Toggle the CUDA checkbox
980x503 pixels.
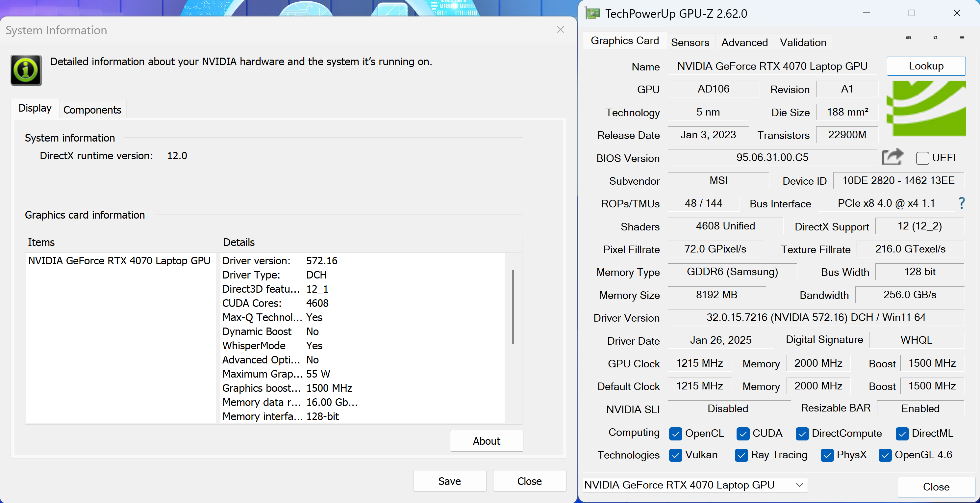742,434
